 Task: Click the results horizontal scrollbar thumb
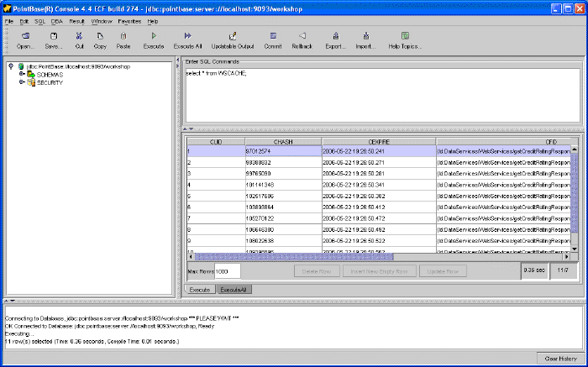(x=294, y=257)
